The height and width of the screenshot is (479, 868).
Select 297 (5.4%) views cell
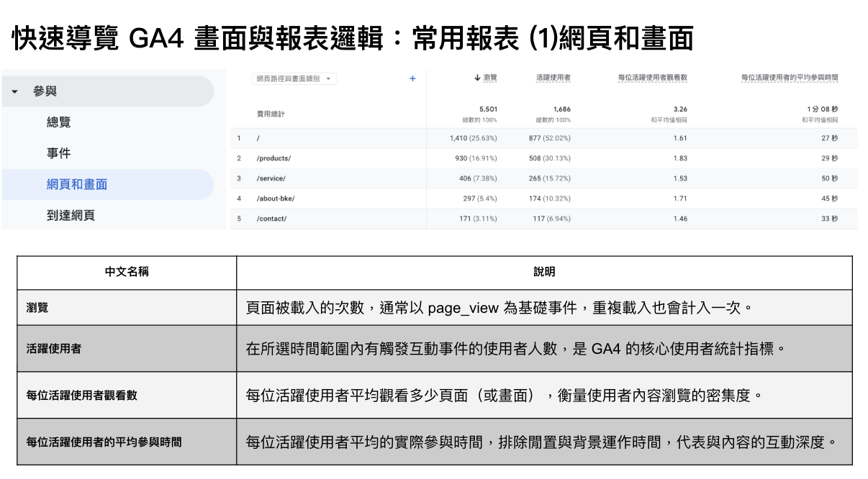pos(480,199)
